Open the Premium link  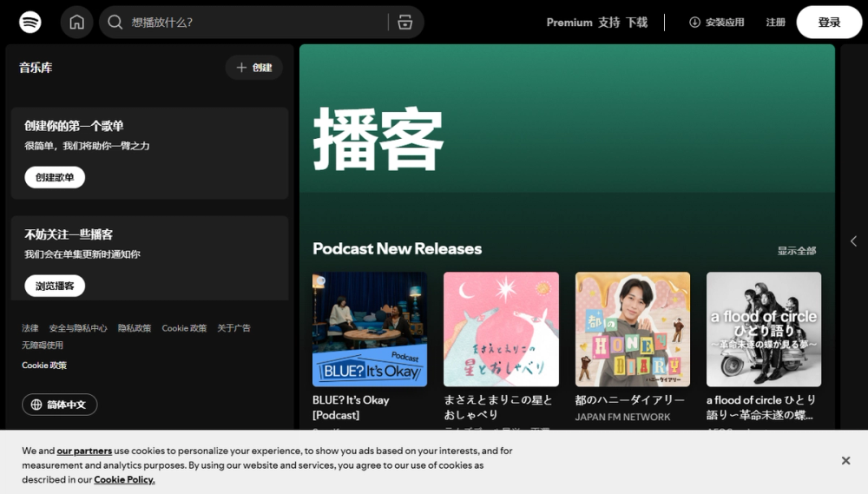(x=569, y=23)
